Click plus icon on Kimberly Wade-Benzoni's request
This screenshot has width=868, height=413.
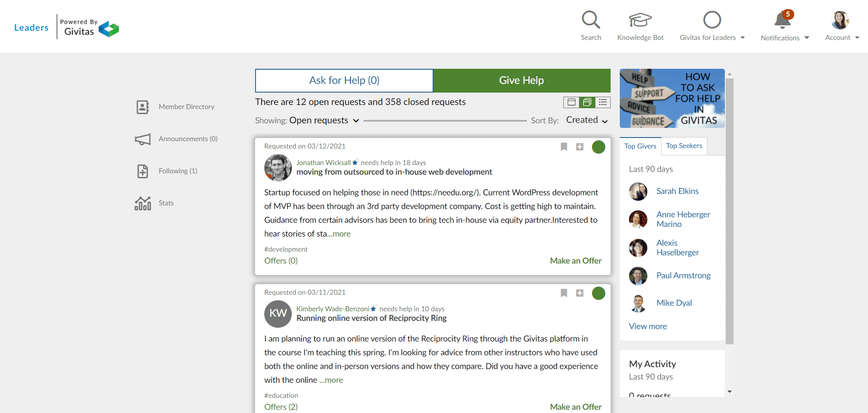580,293
